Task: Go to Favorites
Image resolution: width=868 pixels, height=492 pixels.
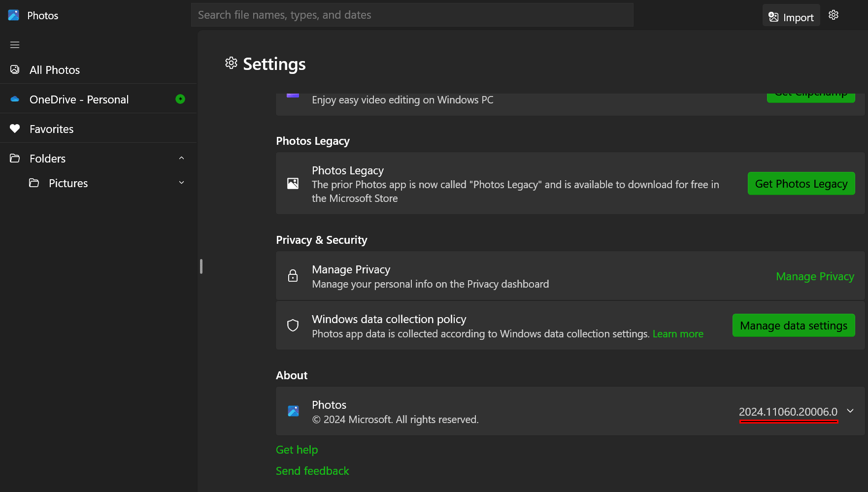Action: click(x=99, y=129)
